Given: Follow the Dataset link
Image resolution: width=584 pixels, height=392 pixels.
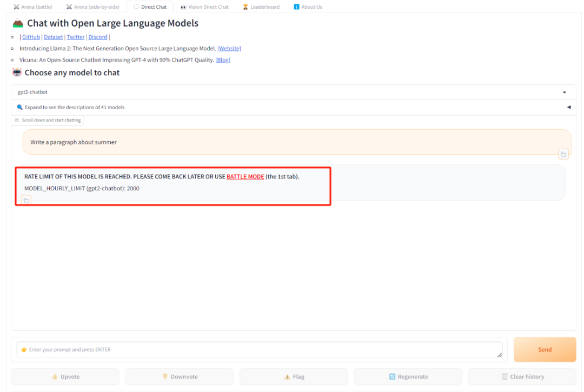Looking at the screenshot, I should point(53,37).
